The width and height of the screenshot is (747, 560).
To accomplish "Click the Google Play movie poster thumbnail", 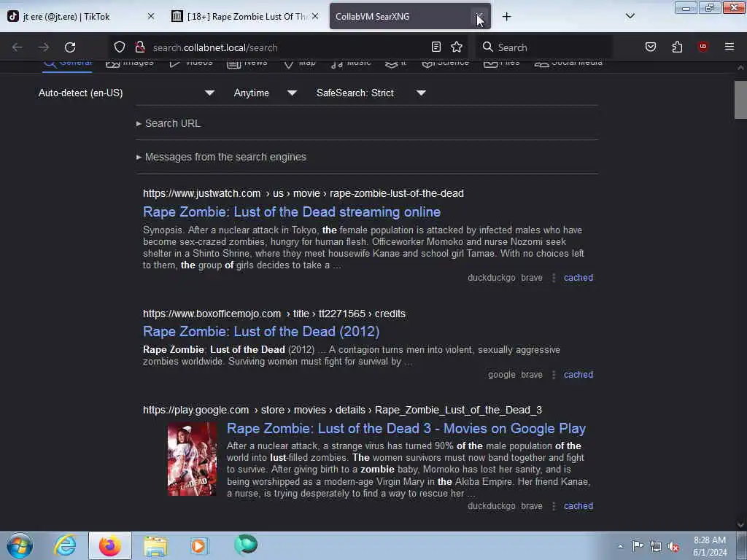I will click(x=192, y=459).
